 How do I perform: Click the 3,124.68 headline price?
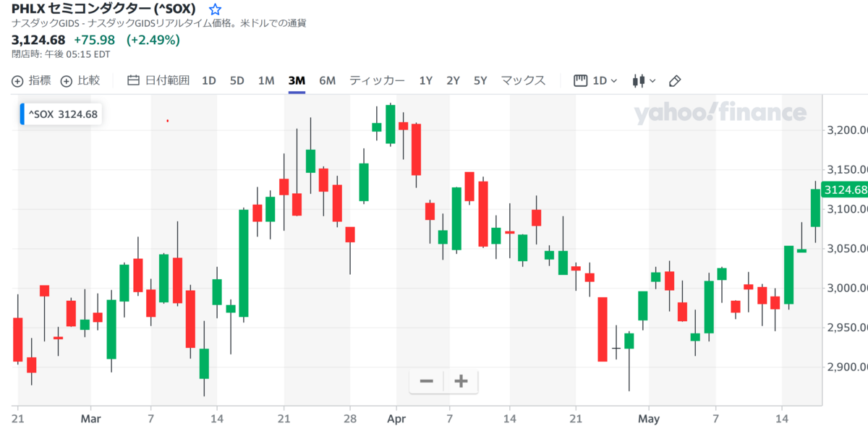(38, 40)
